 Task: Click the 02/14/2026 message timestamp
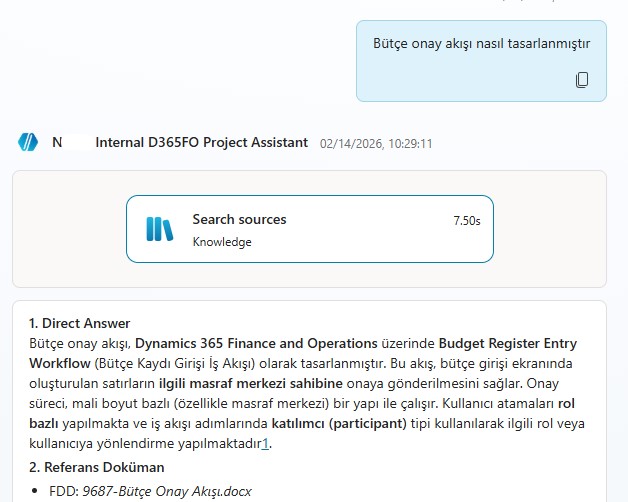[x=376, y=143]
